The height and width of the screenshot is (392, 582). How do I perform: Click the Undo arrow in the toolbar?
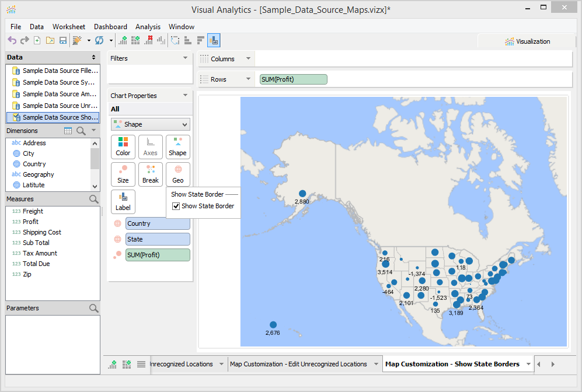(x=12, y=40)
